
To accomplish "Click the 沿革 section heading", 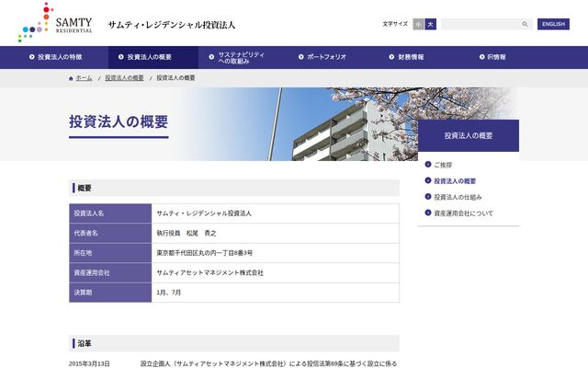I will click(x=234, y=343).
